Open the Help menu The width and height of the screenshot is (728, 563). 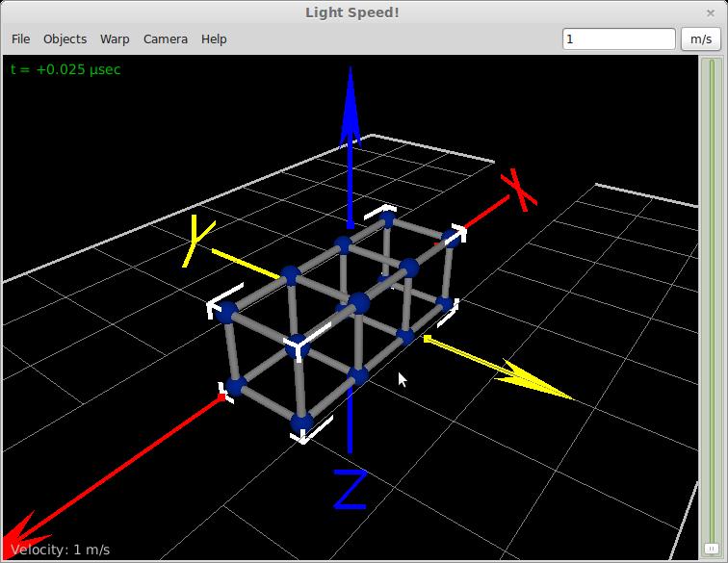[214, 38]
